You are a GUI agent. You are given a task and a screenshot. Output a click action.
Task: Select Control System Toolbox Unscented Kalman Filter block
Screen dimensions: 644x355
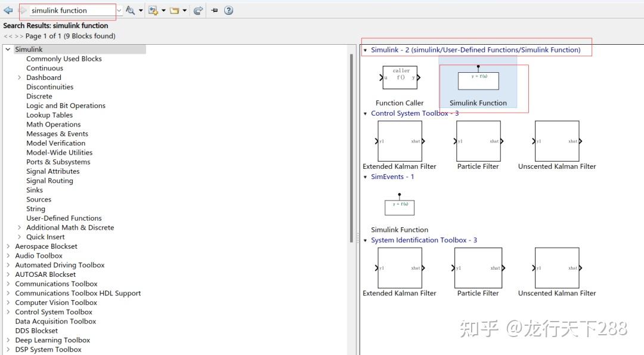557,141
